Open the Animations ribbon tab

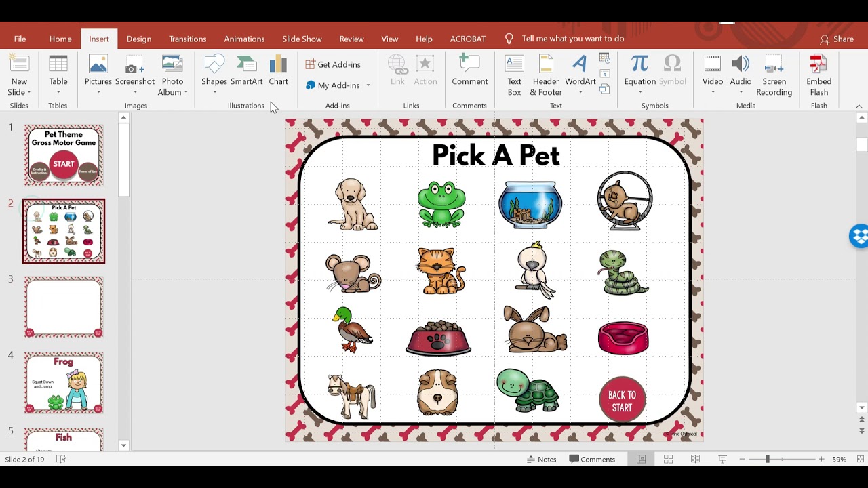click(244, 39)
